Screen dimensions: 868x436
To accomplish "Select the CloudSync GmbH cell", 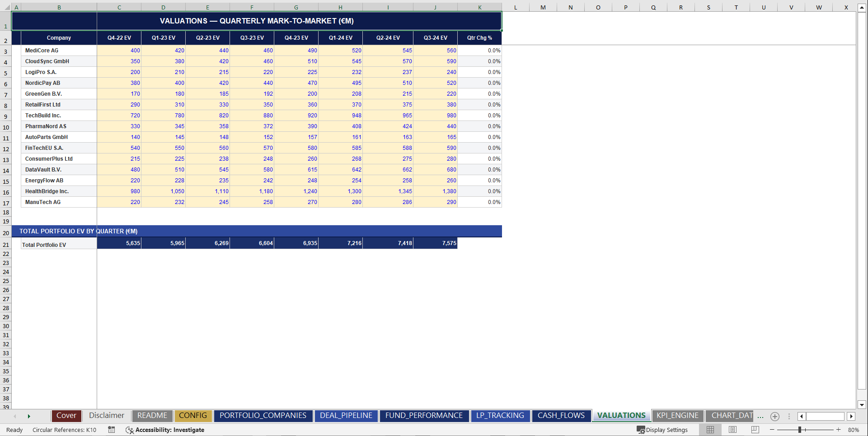I will click(59, 61).
